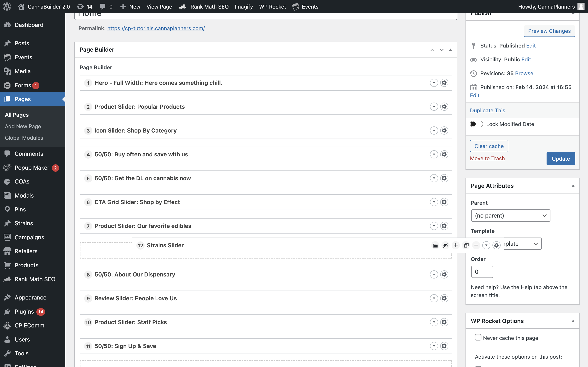The height and width of the screenshot is (367, 588).
Task: Toggle the Lock Modified Date switch
Action: point(476,124)
